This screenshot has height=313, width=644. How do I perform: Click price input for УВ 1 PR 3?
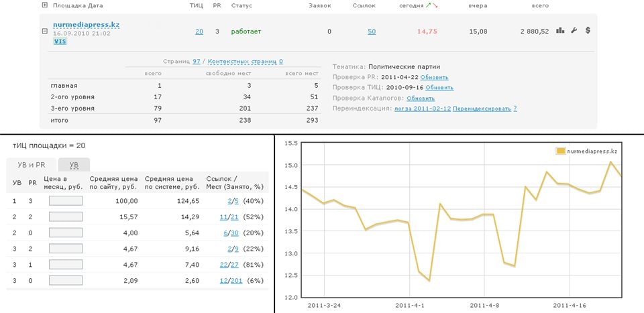[x=65, y=200]
